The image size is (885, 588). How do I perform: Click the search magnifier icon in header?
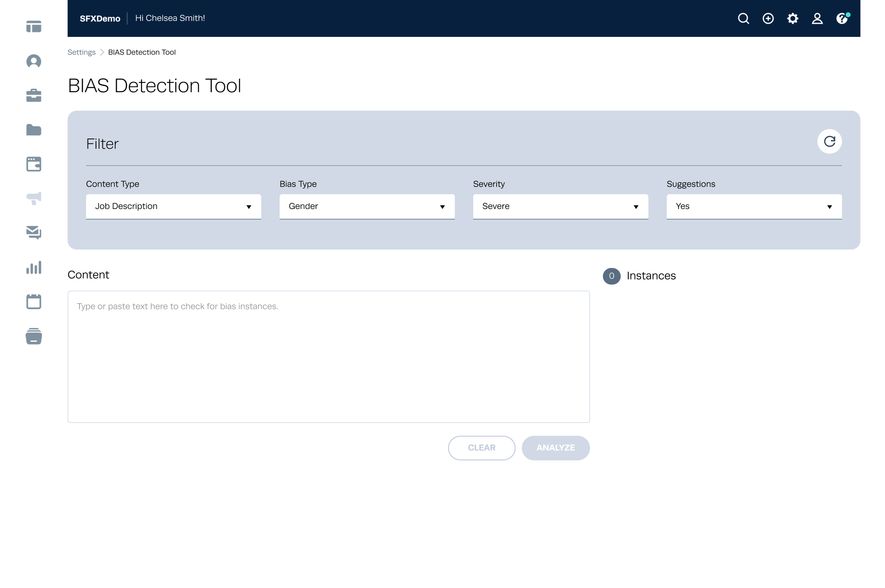743,18
